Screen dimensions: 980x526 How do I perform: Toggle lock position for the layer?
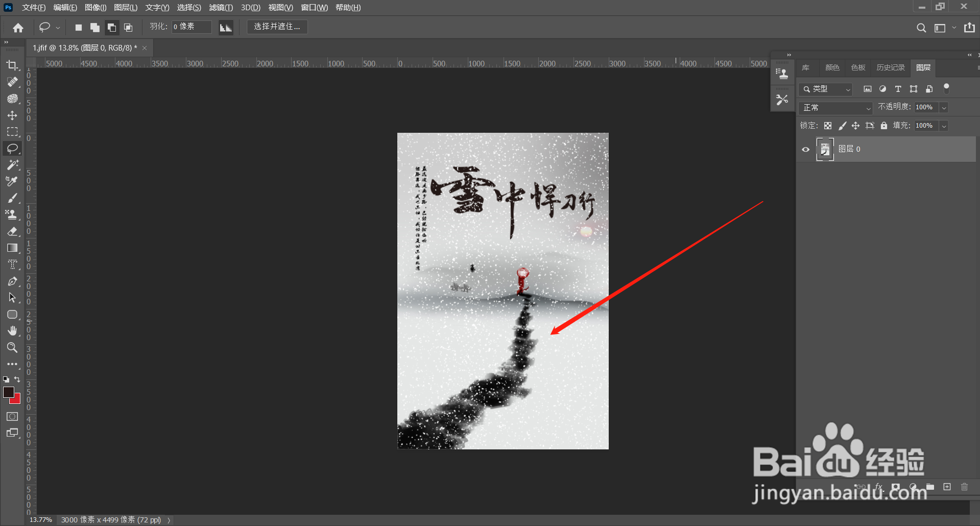[856, 126]
